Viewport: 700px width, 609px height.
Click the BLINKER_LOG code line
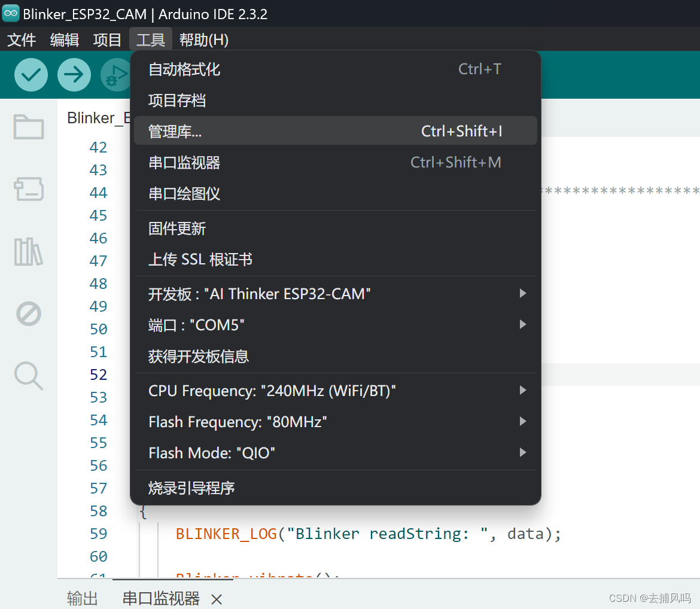(369, 534)
